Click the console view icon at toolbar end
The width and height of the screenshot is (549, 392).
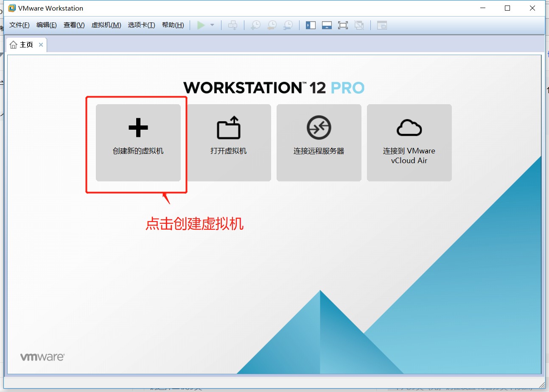click(382, 25)
